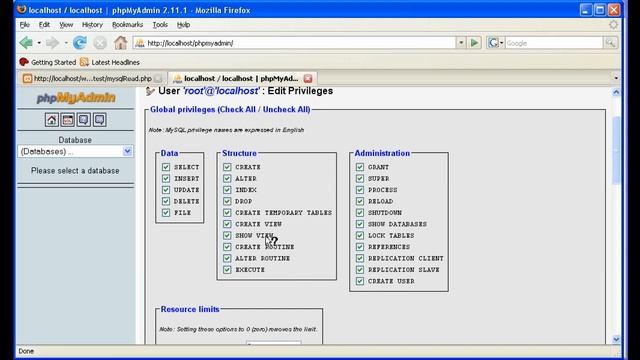The height and width of the screenshot is (360, 640).
Task: Uncheck the SHUTDOWN privilege checkbox
Action: pos(360,213)
